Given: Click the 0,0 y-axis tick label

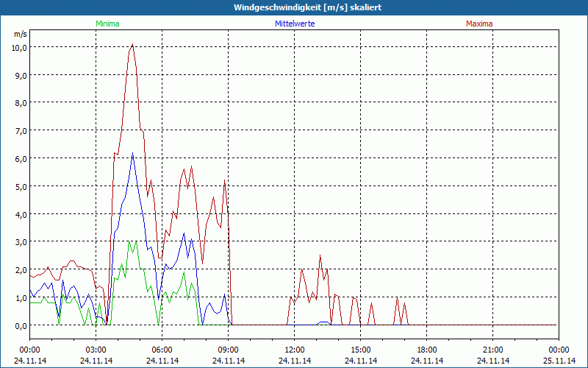Looking at the screenshot, I should (x=19, y=325).
